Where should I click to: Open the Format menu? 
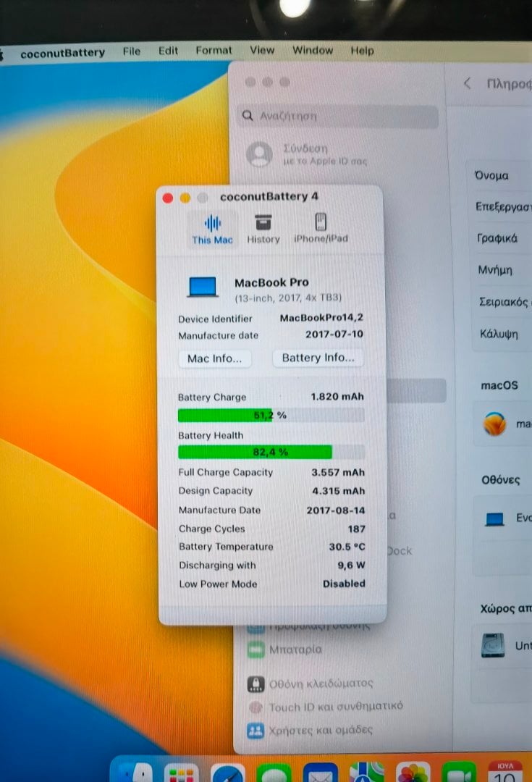(x=214, y=51)
